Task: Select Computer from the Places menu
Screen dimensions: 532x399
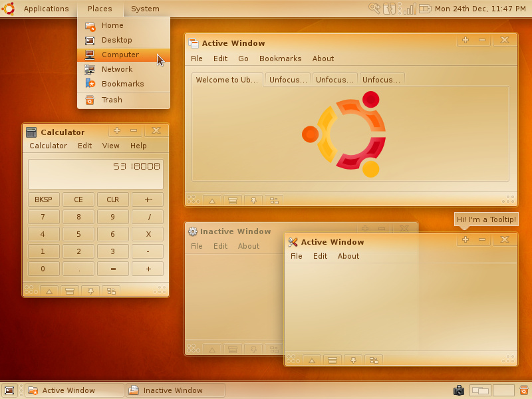Action: [120, 55]
